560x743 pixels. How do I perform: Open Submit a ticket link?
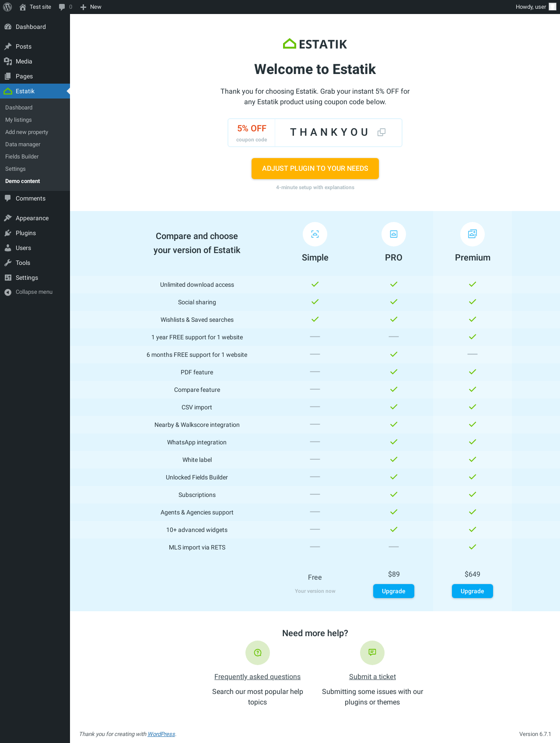[x=372, y=677]
